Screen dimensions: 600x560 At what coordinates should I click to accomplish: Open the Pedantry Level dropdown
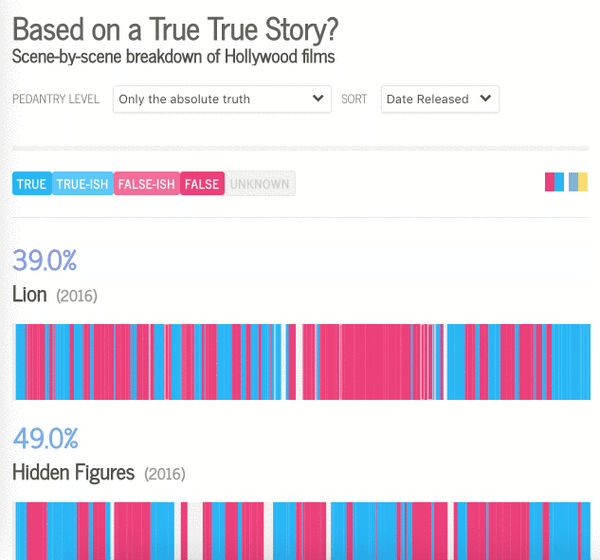(221, 99)
